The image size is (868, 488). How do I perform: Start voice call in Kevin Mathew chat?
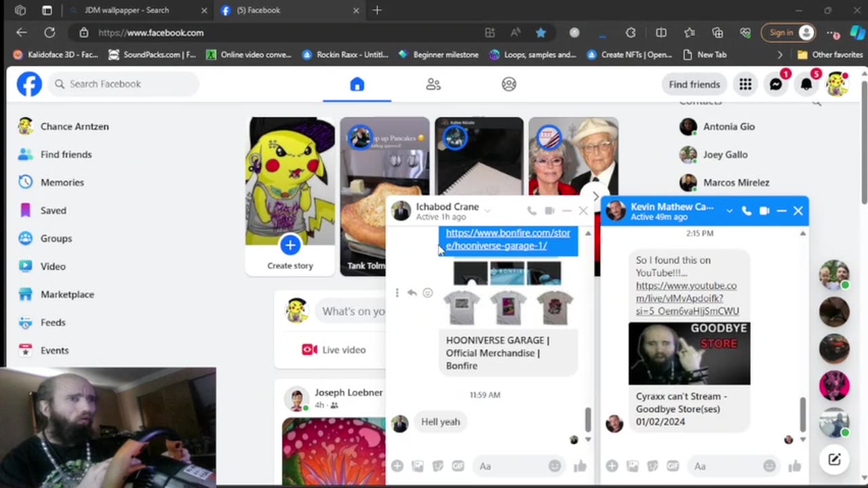[x=747, y=211]
